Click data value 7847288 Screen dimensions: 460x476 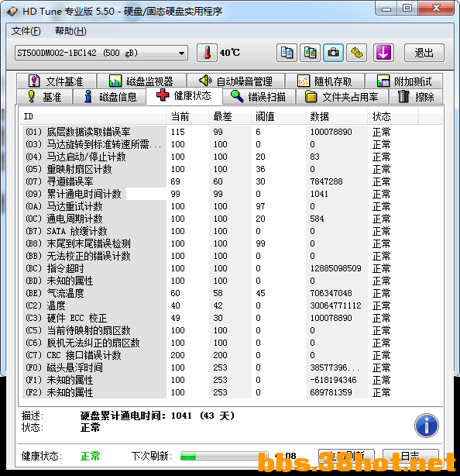[326, 181]
